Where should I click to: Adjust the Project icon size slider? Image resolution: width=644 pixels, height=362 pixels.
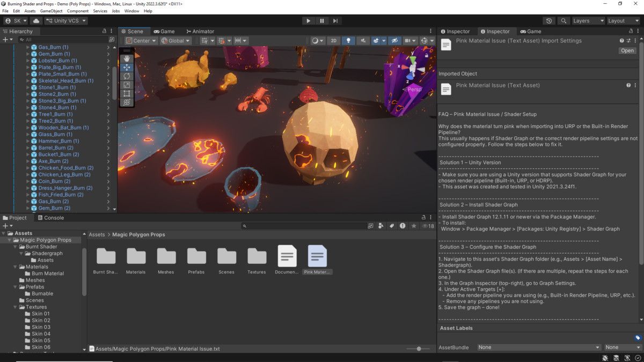point(419,349)
